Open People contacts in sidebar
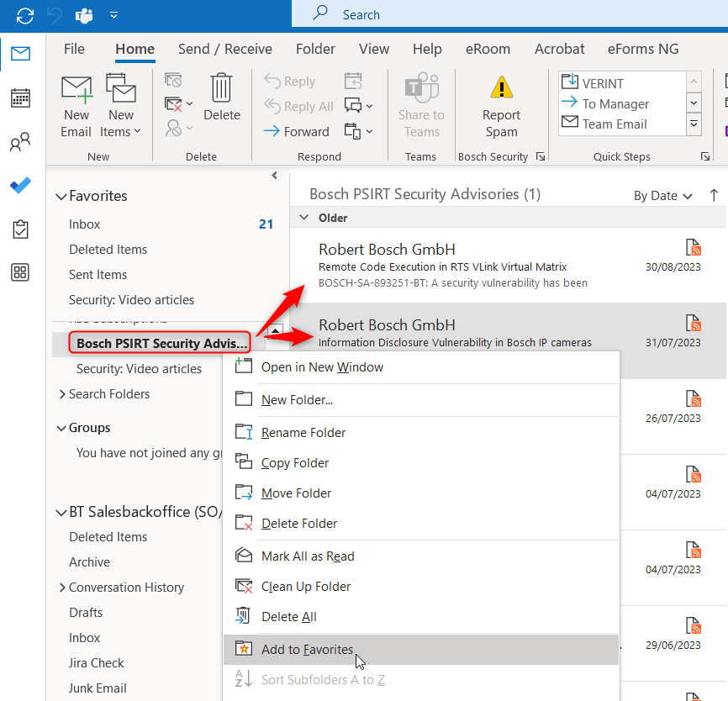The width and height of the screenshot is (728, 701). pos(21,142)
